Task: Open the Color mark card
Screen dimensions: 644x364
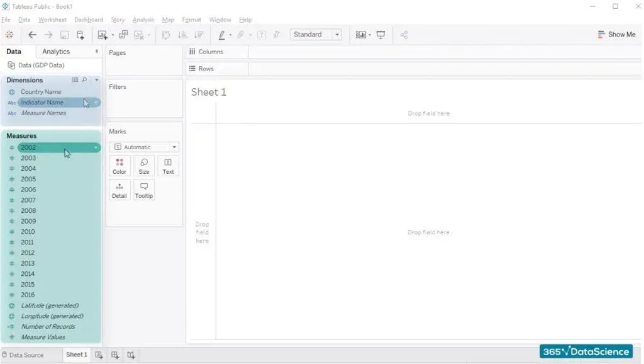Action: click(119, 166)
